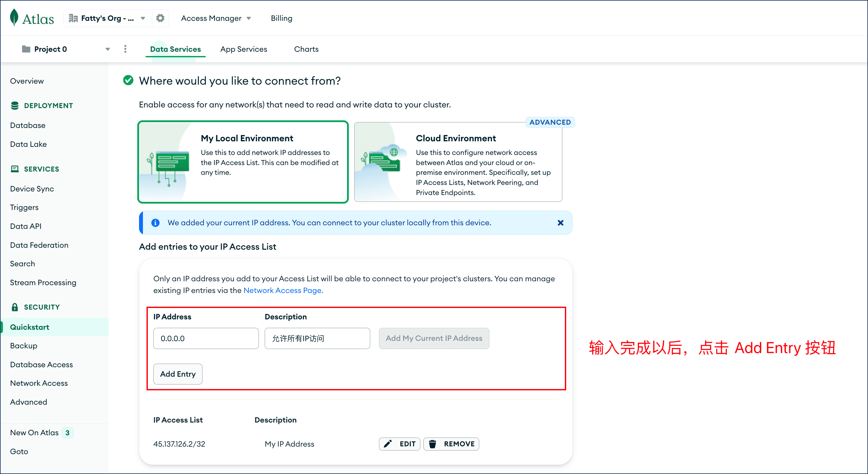Open the Fatty's Org organization dropdown

107,18
